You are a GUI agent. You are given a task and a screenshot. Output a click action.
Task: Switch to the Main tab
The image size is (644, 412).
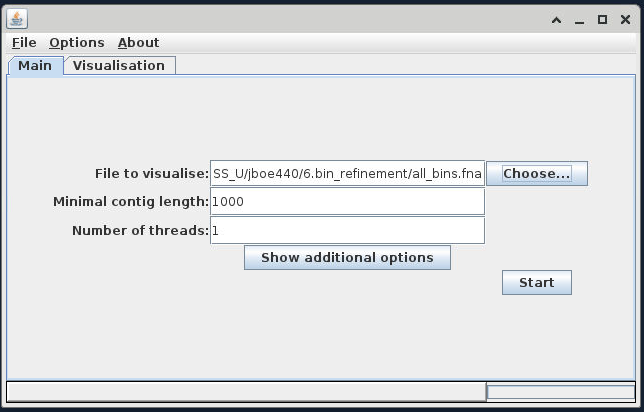point(35,66)
